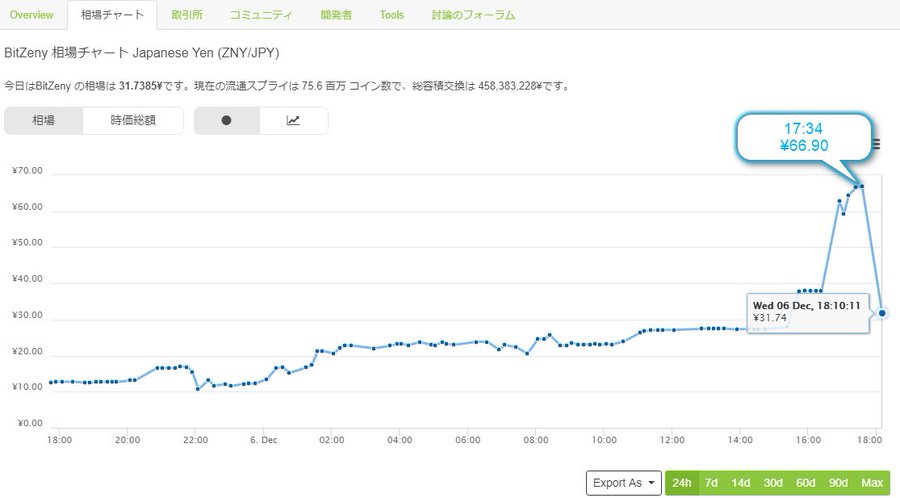Open the 討論のフォーラム tab
900x498 pixels.
(x=473, y=15)
